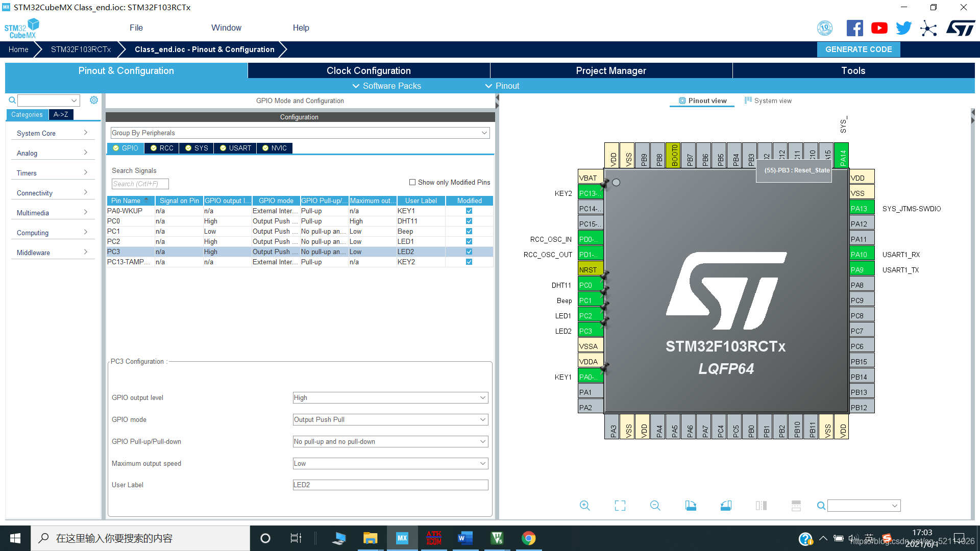Switch to the Tools tab
The height and width of the screenshot is (551, 980).
(853, 70)
